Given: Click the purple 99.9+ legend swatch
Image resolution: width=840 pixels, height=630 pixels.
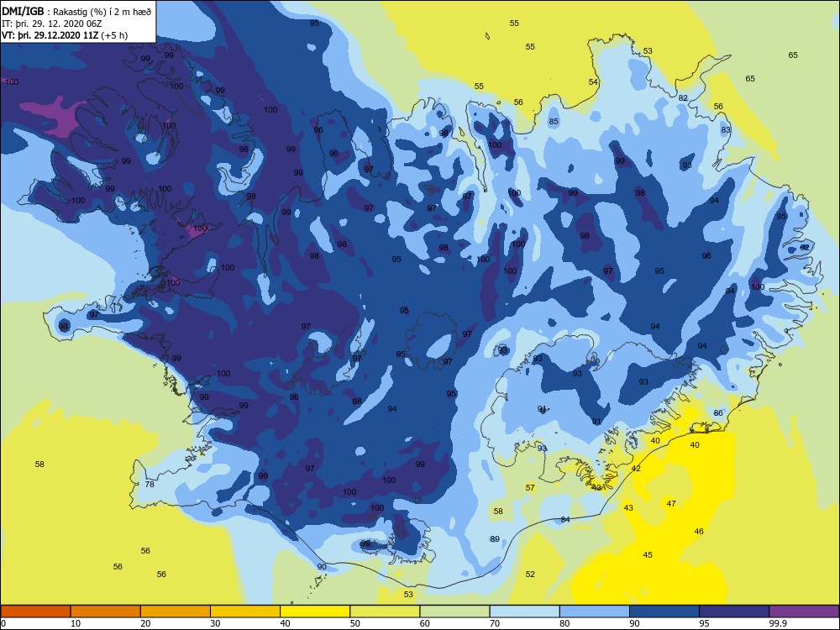Looking at the screenshot, I should pos(804,612).
